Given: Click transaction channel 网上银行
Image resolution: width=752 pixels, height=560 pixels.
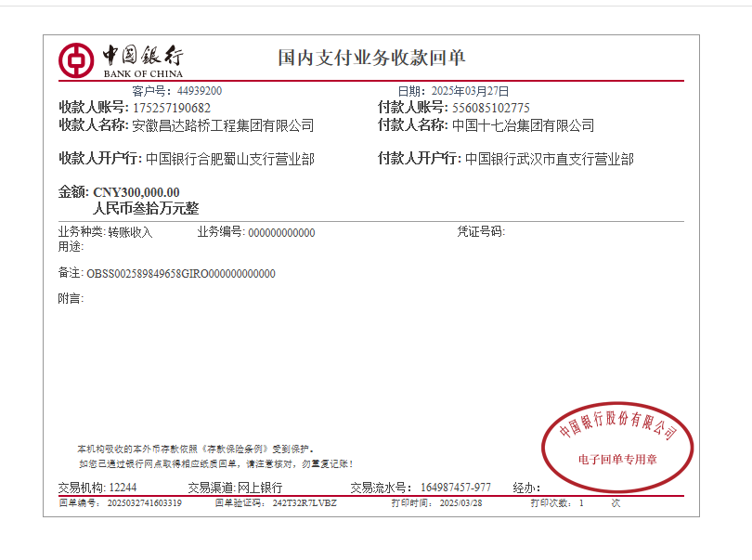Looking at the screenshot, I should click(260, 488).
